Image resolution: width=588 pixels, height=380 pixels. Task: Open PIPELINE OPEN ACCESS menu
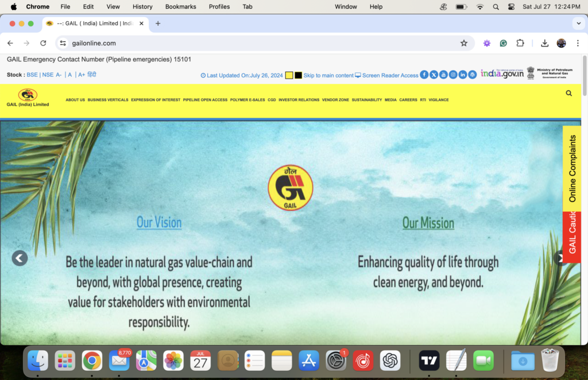point(205,100)
